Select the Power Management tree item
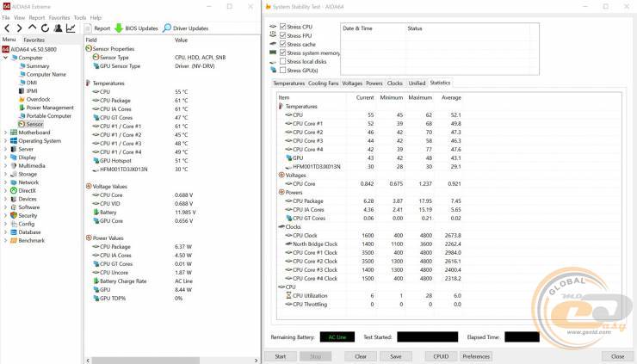 [50, 108]
